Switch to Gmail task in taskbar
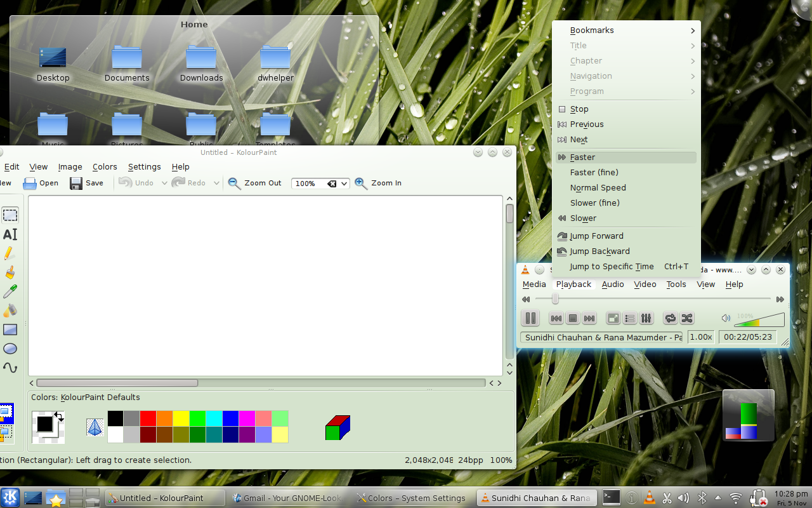Screen dimensions: 812x508 tap(287, 498)
